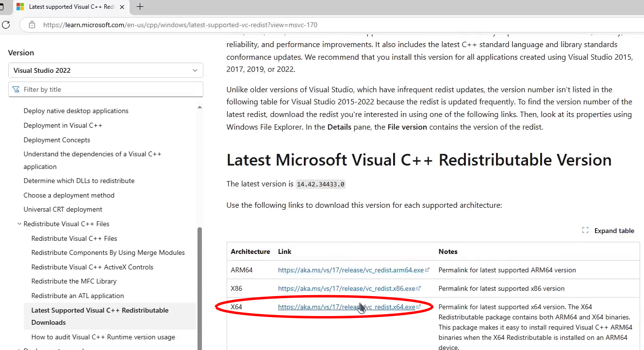Image resolution: width=644 pixels, height=350 pixels.
Task: Click Permalink for latest supported x86 version
Action: pyautogui.click(x=501, y=288)
